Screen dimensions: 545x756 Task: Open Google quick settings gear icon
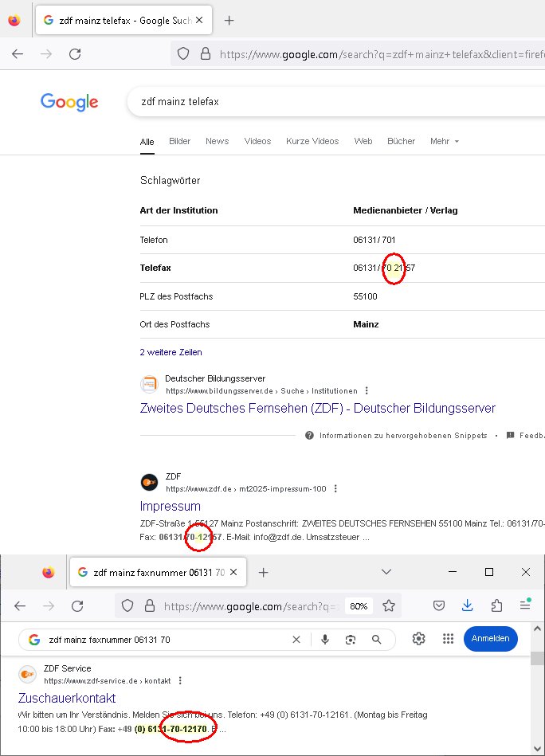[419, 639]
